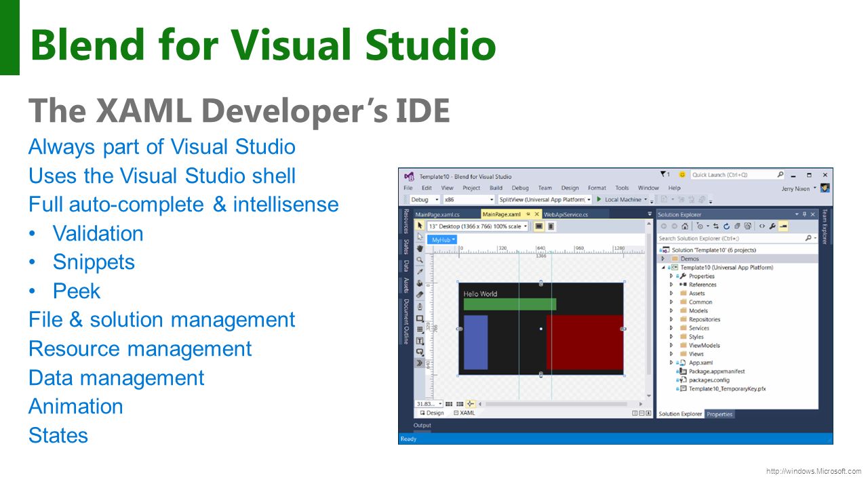The image size is (868, 488).
Task: Select the Button control tool
Action: click(420, 352)
